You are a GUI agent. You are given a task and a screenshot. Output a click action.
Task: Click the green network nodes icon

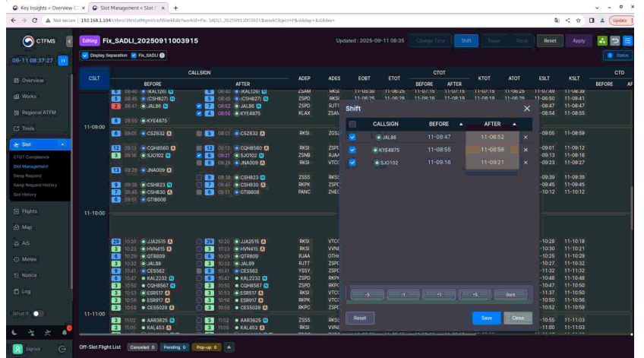(x=602, y=41)
